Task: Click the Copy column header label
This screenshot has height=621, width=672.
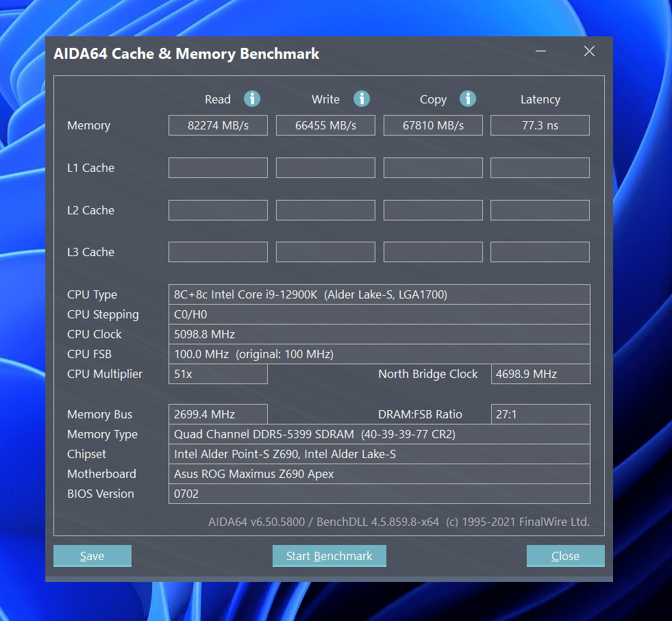Action: click(434, 100)
